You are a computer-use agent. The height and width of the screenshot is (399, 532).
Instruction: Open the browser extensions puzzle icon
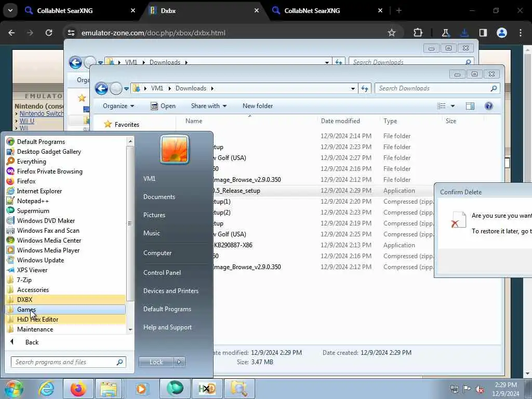(x=418, y=33)
